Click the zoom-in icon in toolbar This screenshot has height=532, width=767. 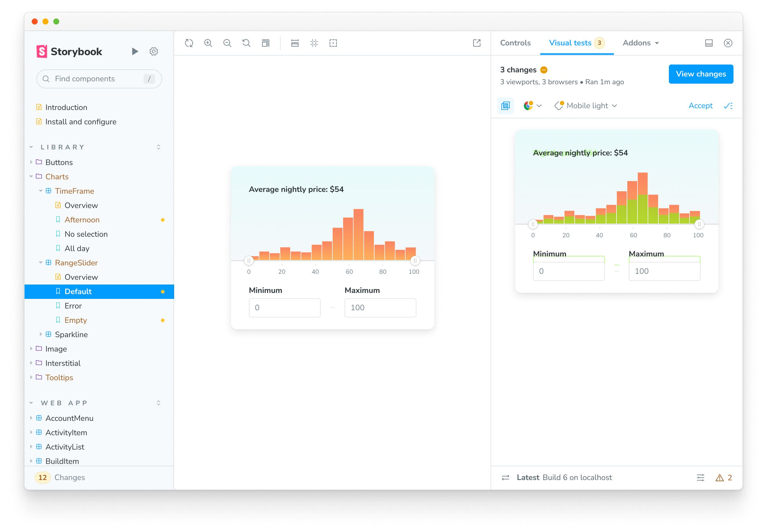(x=208, y=43)
